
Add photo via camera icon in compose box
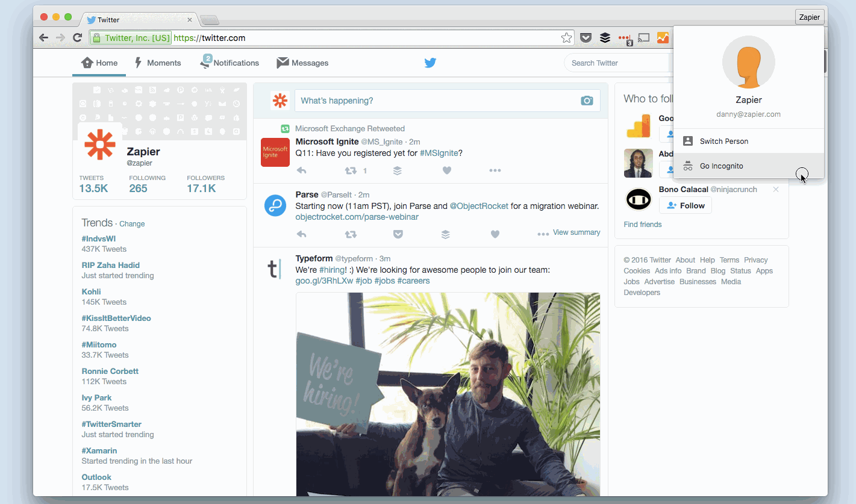(587, 101)
